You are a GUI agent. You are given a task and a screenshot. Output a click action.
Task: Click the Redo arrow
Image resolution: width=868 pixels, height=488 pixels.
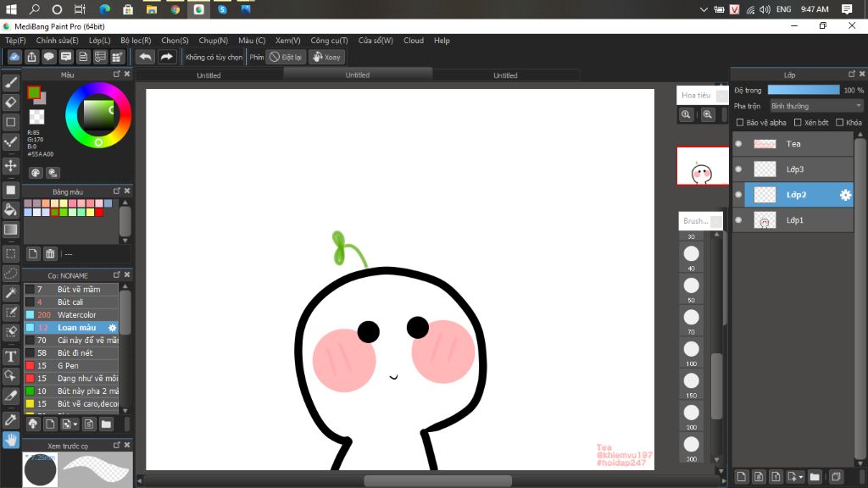point(166,57)
